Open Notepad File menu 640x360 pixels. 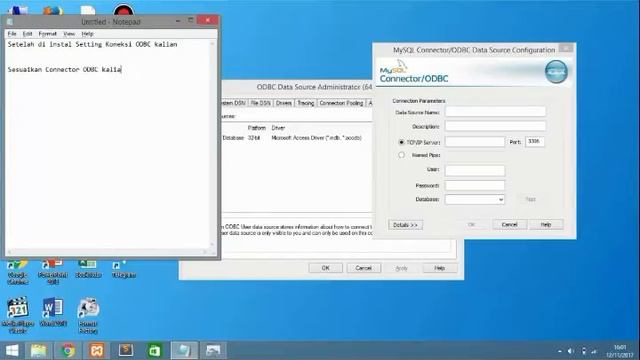[x=12, y=33]
